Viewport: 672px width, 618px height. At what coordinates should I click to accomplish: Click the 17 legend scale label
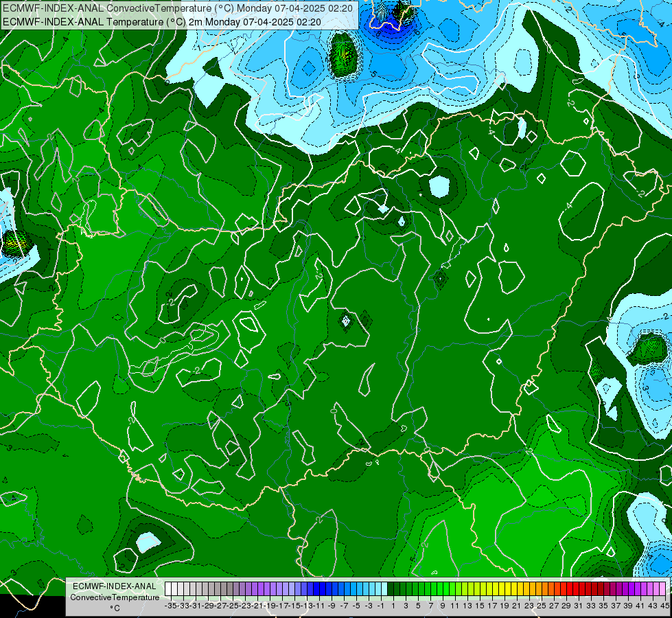pos(492,606)
